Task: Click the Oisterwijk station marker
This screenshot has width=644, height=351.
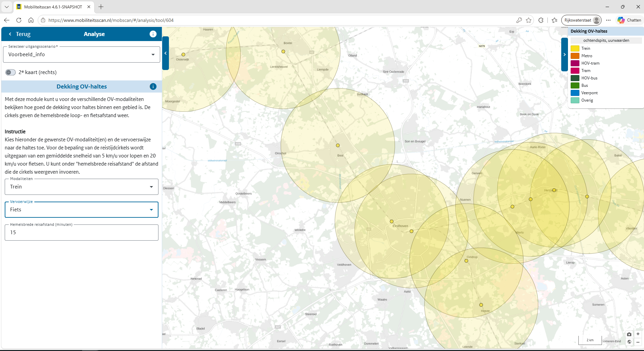Action: [183, 55]
